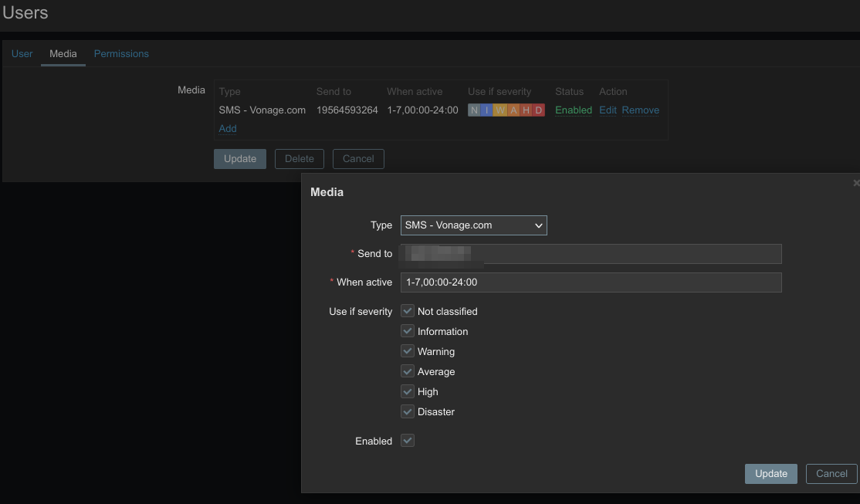Click the Not classified severity badge

pos(474,110)
